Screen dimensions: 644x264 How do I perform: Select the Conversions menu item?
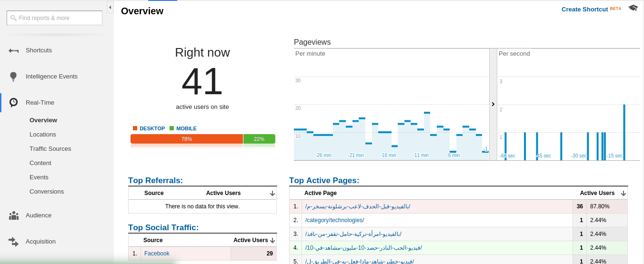(47, 192)
